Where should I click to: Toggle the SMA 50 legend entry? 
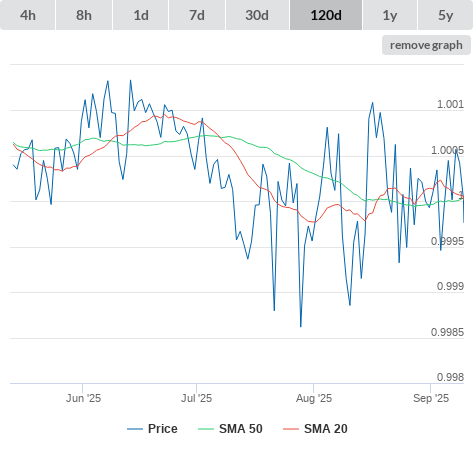(x=230, y=429)
